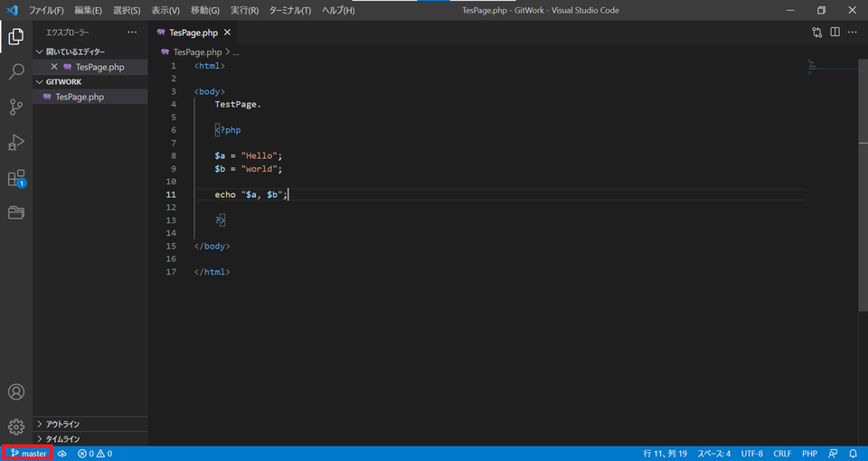
Task: Click the ?> closing tag on line 13
Action: click(x=220, y=221)
